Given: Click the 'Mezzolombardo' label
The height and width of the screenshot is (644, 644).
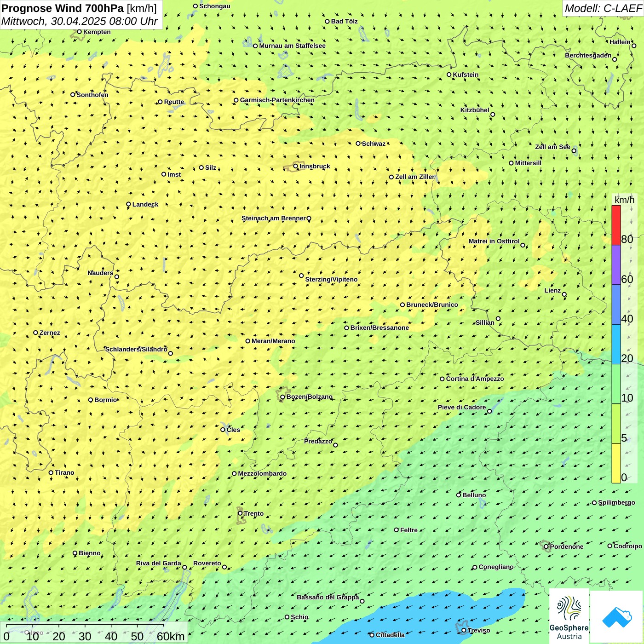Looking at the screenshot, I should [262, 473].
